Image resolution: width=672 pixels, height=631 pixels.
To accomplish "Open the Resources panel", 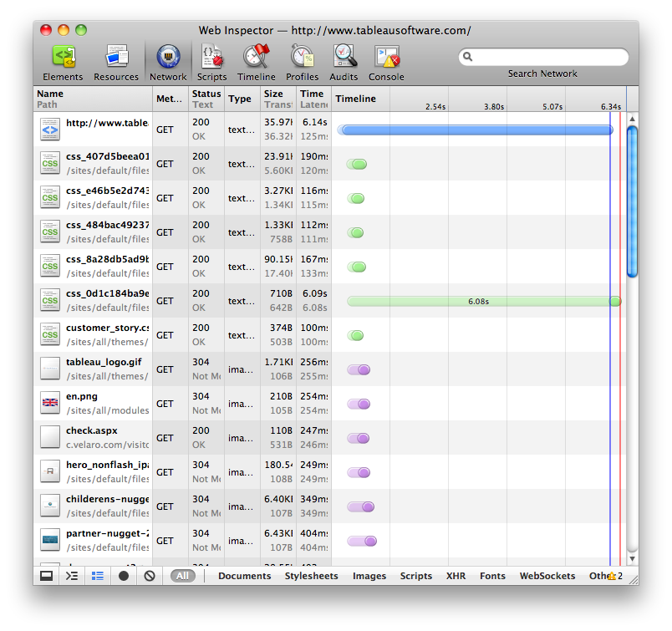I will pos(116,63).
